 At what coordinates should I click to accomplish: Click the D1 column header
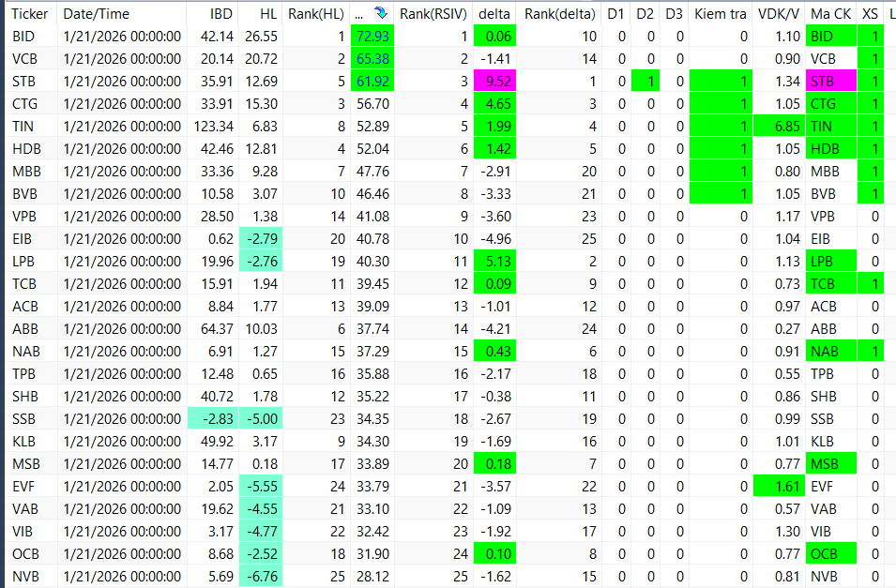point(615,14)
